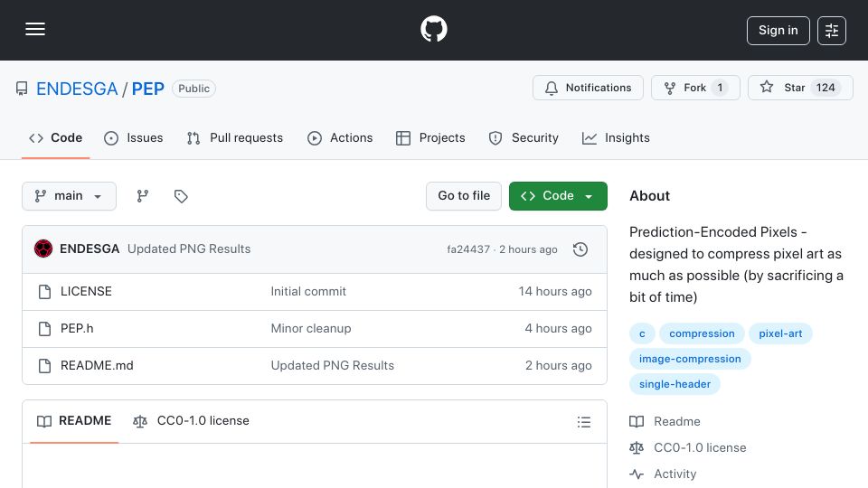Open the README.md file

[97, 366]
